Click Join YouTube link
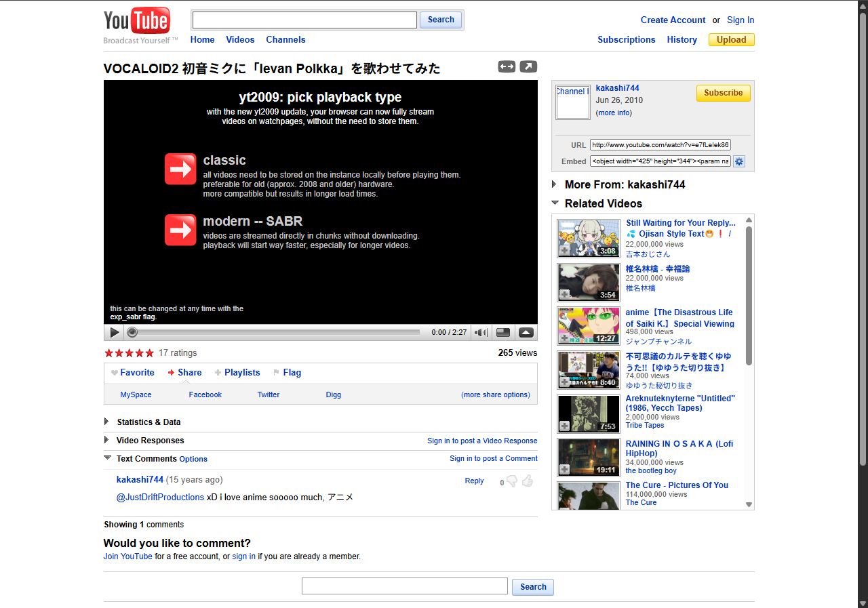 (x=127, y=556)
